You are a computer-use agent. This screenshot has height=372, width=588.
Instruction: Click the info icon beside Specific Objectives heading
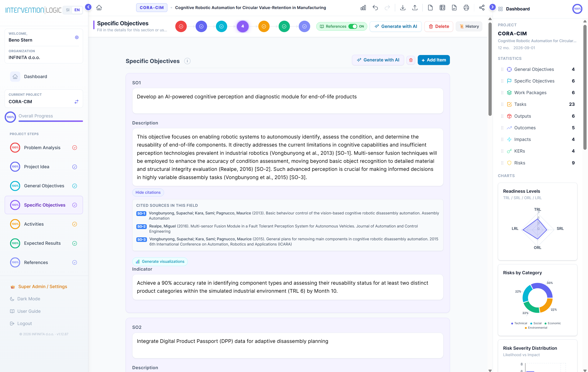pos(187,61)
